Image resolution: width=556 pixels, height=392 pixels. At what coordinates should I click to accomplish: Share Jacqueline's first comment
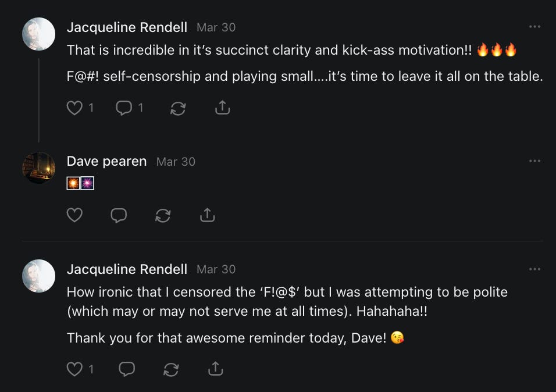click(222, 108)
